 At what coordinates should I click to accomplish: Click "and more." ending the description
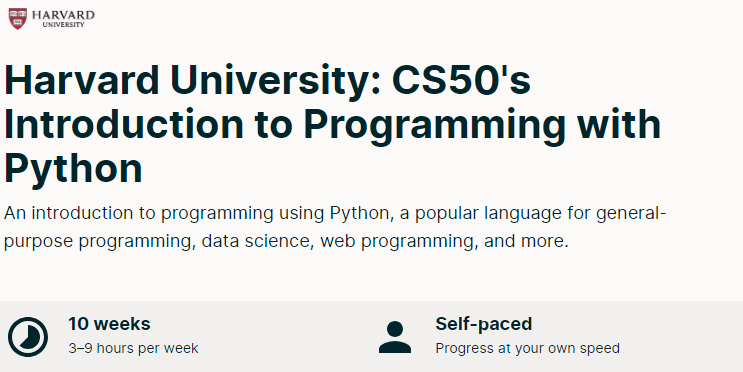coord(526,241)
